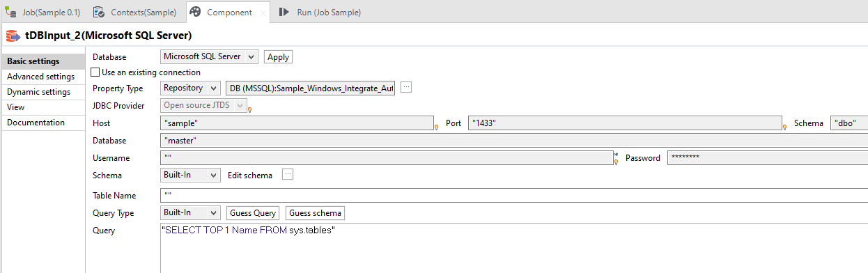This screenshot has height=273, width=868.
Task: Click the repository connection name field
Action: coord(311,88)
